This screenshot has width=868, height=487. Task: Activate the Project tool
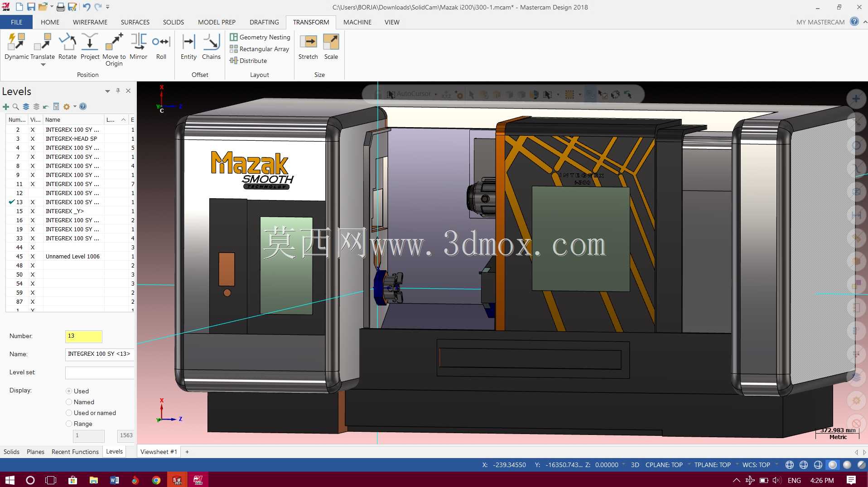(90, 46)
